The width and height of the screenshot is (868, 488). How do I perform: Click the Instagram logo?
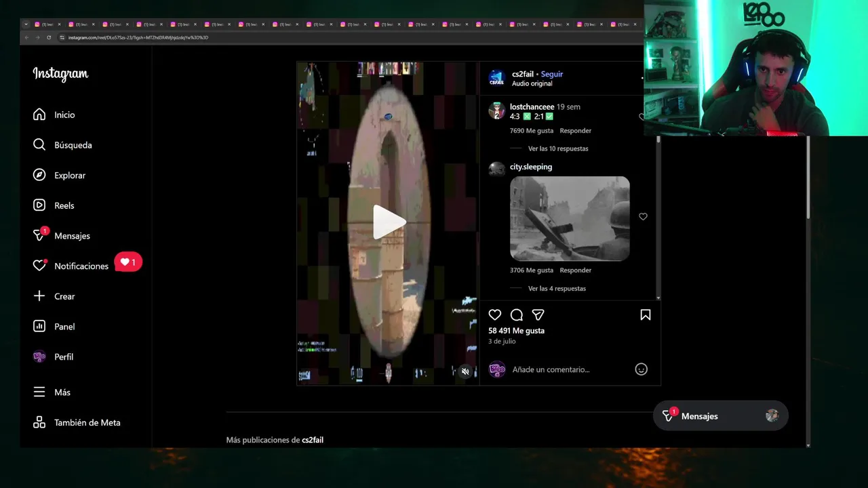pos(60,74)
